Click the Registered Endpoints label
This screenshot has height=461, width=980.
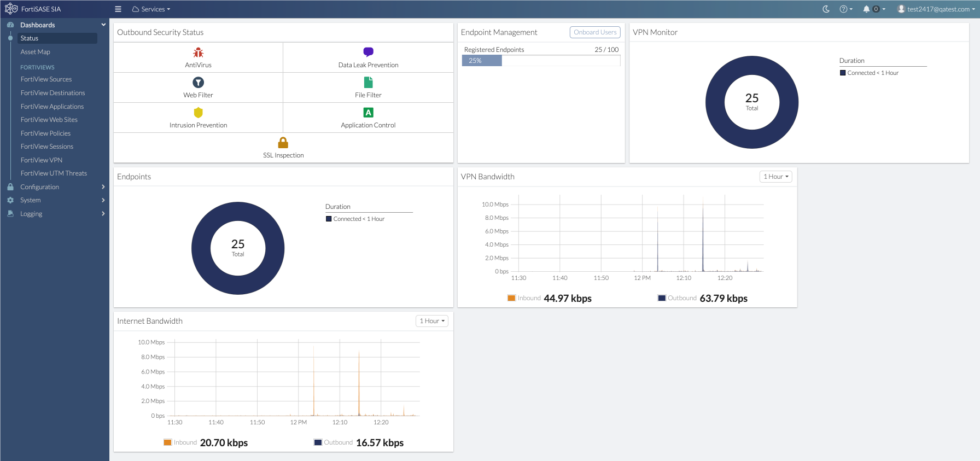(x=494, y=50)
